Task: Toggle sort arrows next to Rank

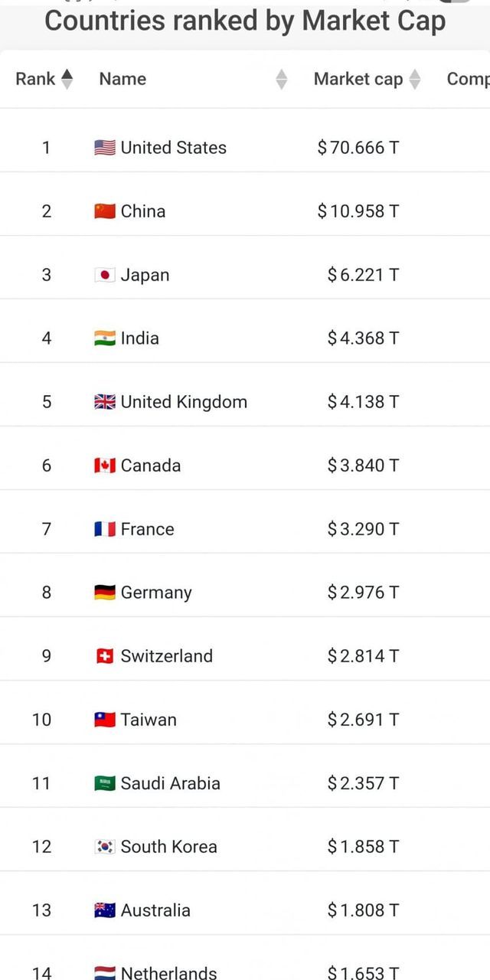Action: click(67, 79)
